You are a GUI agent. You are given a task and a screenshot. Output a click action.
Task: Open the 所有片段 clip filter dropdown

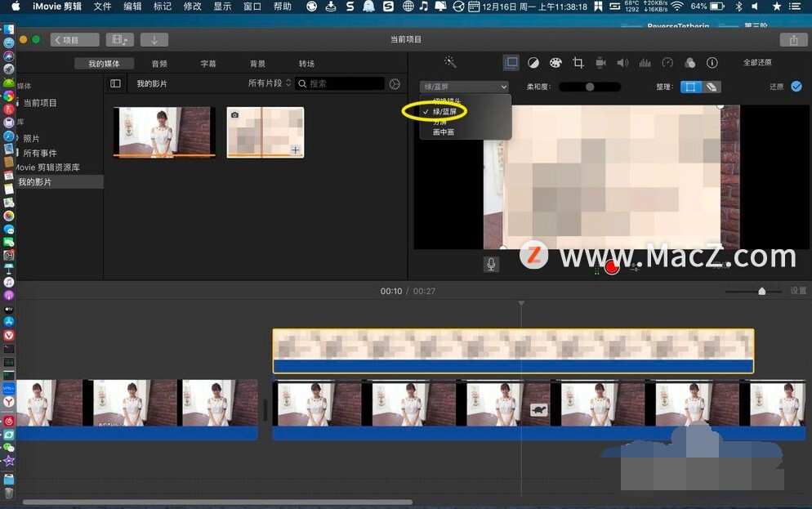(x=270, y=83)
